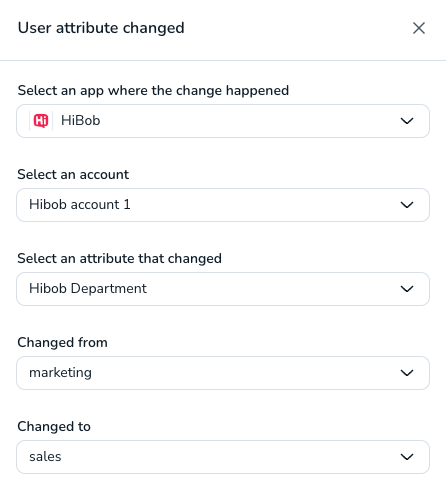Click the 'Changed from' label
446x495 pixels.
click(x=62, y=342)
